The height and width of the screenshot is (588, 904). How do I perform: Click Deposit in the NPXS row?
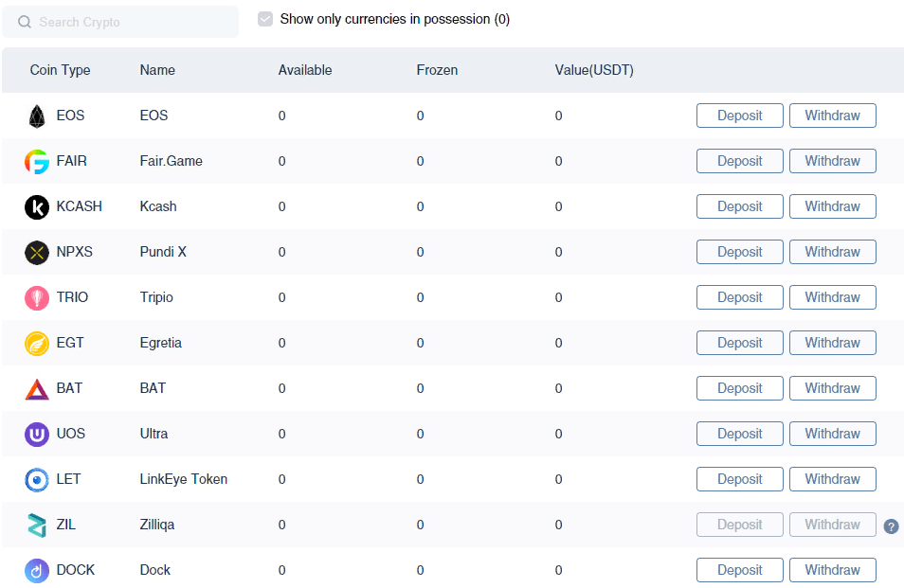[740, 252]
